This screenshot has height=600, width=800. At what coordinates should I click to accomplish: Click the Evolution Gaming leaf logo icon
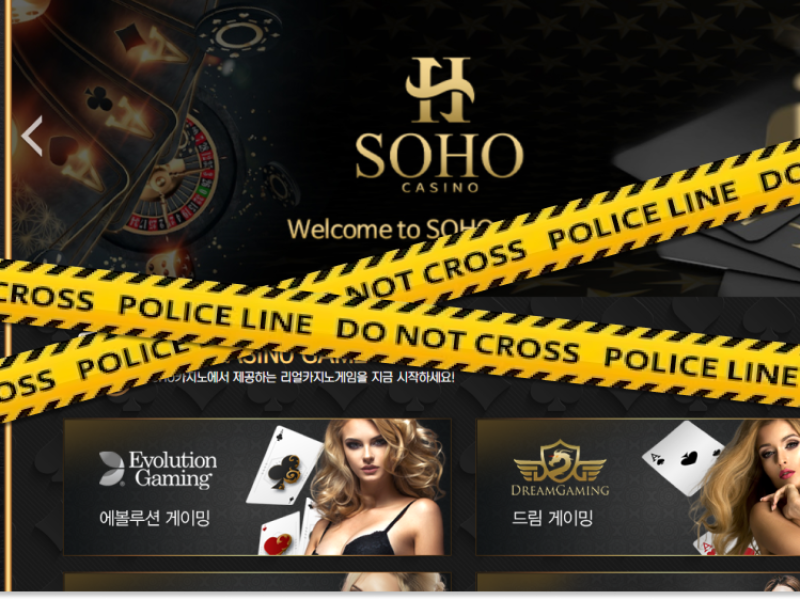(x=112, y=468)
